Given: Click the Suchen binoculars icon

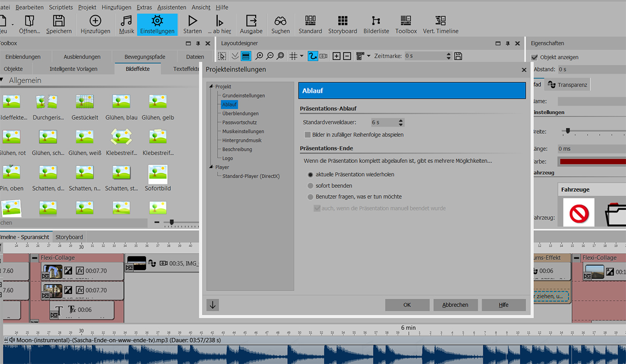Looking at the screenshot, I should pos(280,21).
